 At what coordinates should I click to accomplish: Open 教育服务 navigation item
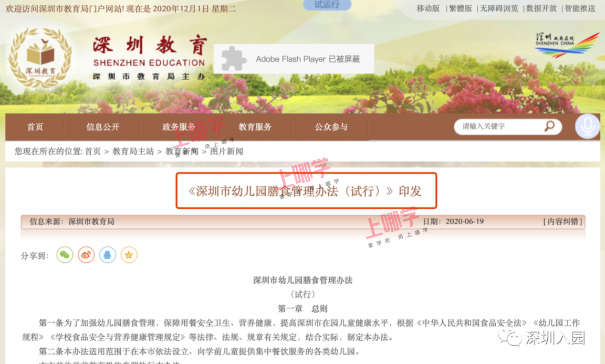[x=255, y=127]
